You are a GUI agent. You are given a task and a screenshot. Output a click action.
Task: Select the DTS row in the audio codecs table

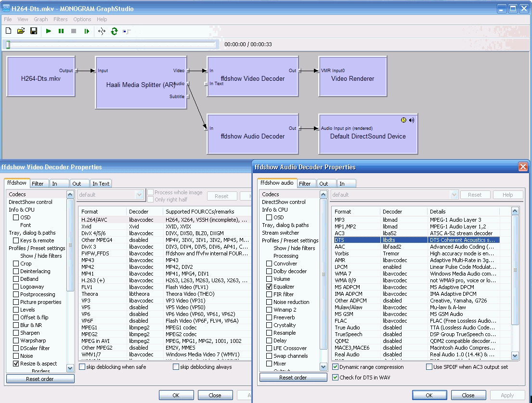click(x=416, y=240)
